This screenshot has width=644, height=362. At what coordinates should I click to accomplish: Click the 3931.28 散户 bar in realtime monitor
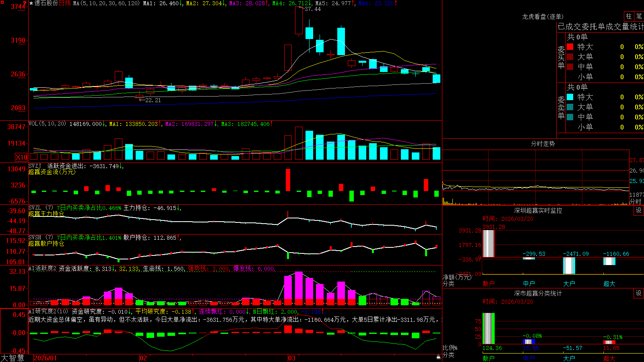point(488,244)
